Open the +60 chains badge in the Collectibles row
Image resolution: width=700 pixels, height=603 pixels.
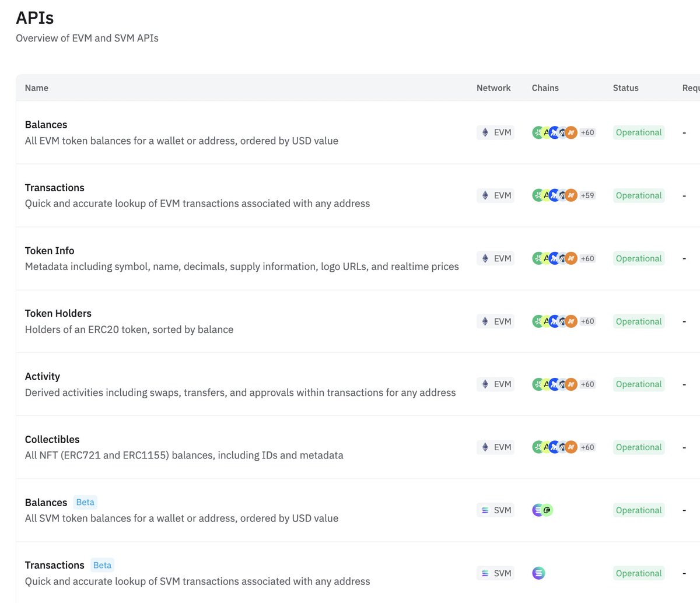pos(587,447)
